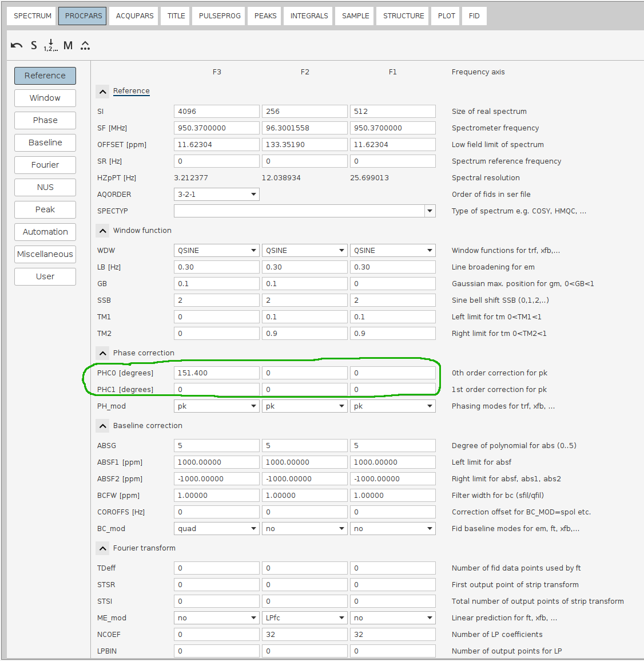This screenshot has width=644, height=661.
Task: Open the ME_mod dropdown for F2
Action: pyautogui.click(x=341, y=618)
